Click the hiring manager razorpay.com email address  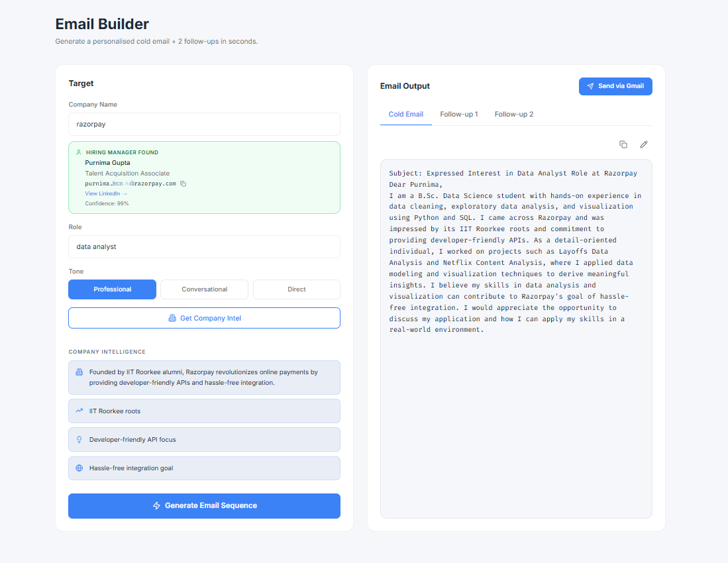click(x=130, y=183)
